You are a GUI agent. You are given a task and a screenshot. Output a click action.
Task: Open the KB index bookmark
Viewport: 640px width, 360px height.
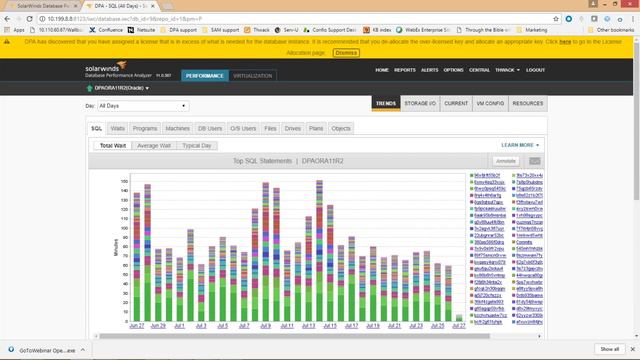point(377,30)
